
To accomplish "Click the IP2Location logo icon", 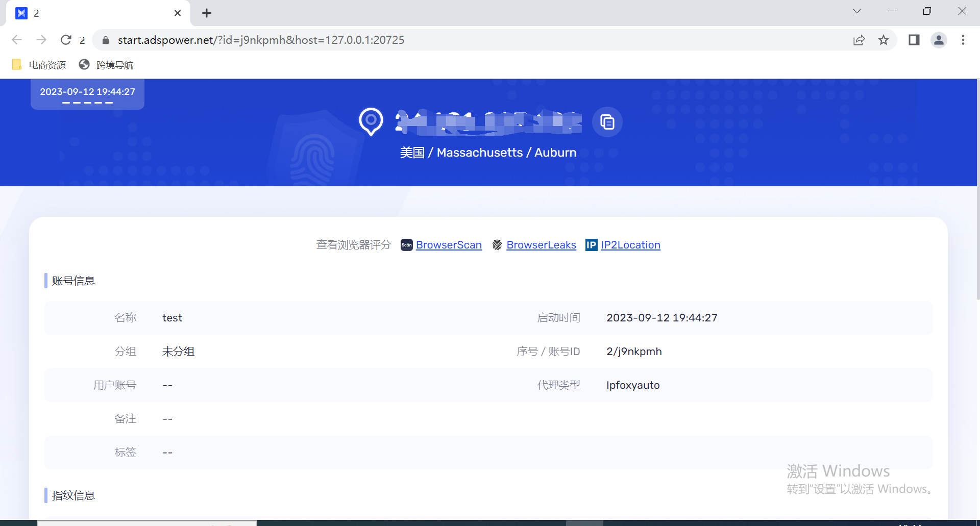I will tap(591, 245).
